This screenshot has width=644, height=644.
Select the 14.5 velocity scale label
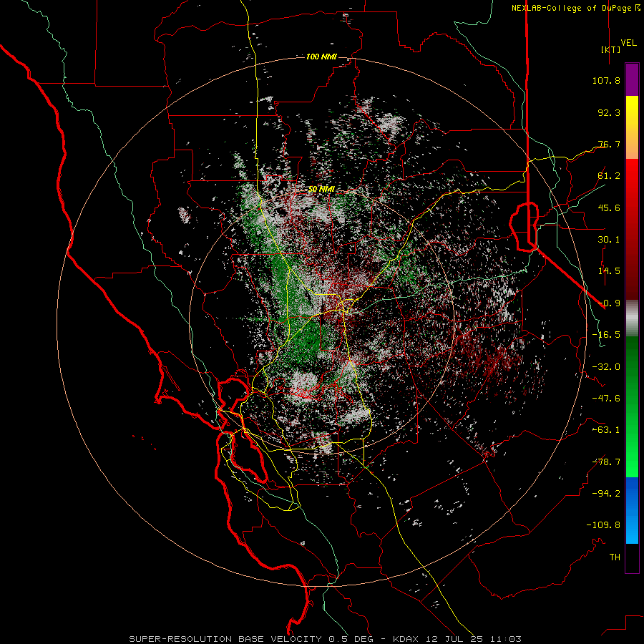pos(609,271)
